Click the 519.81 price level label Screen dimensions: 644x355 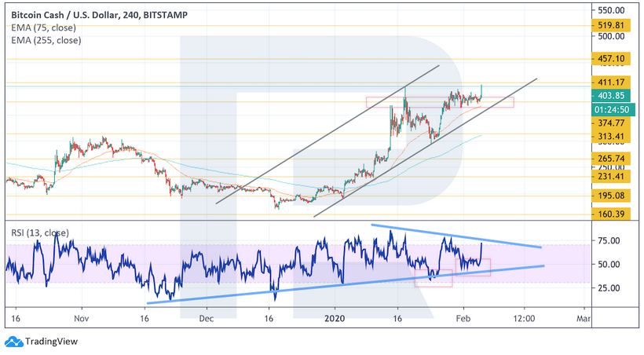tap(611, 25)
